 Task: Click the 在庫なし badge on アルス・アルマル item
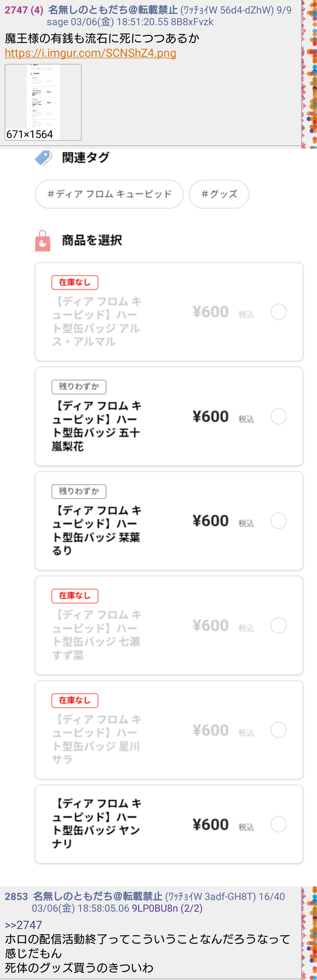75,282
